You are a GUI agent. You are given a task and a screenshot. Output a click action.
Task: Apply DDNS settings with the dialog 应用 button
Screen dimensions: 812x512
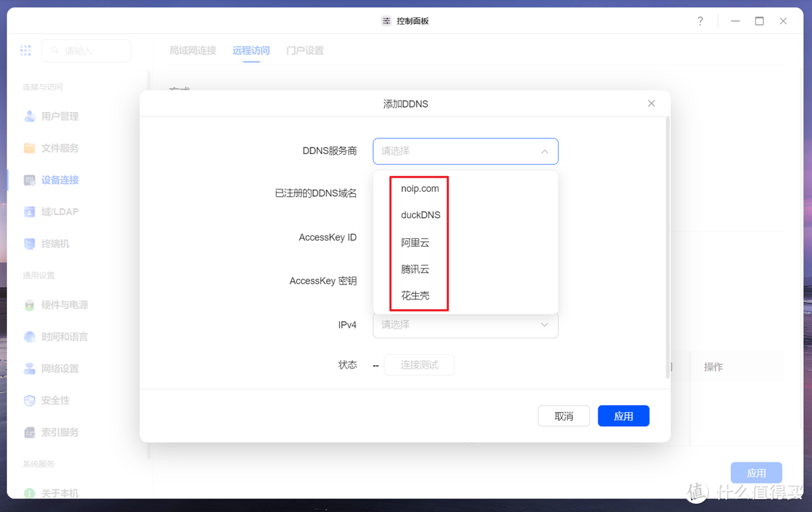623,417
